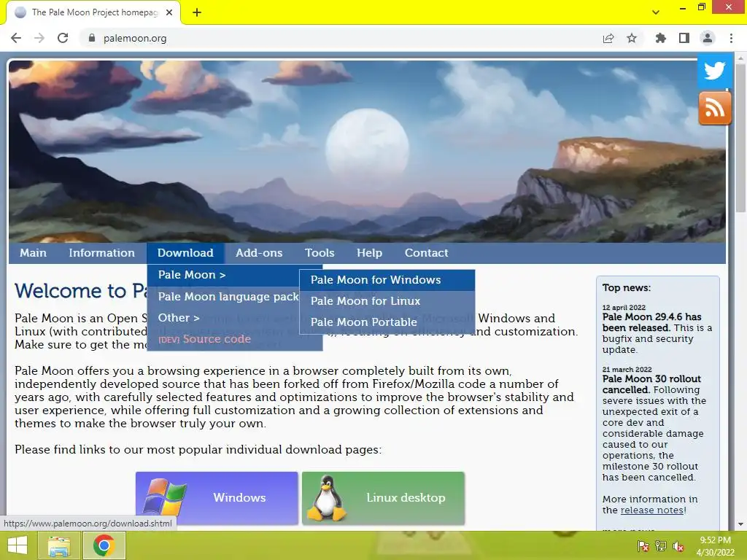This screenshot has width=747, height=560.
Task: Open the Chrome profile avatar
Action: 708,38
